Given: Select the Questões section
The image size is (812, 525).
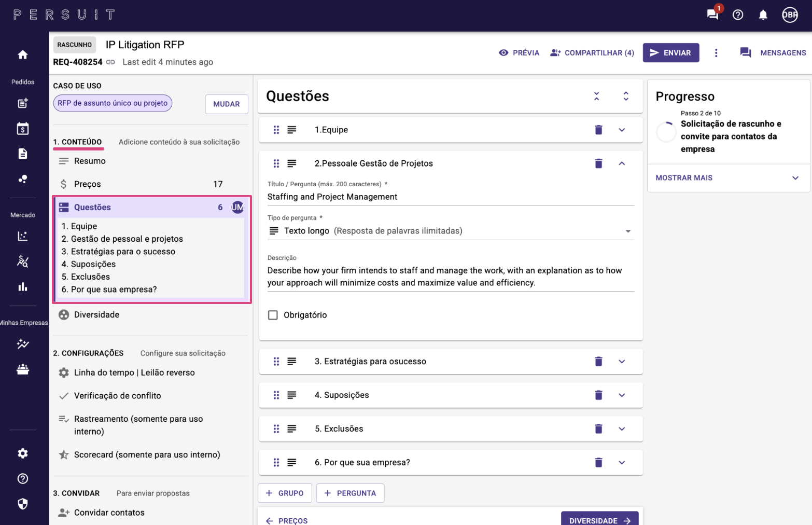Looking at the screenshot, I should (150, 208).
